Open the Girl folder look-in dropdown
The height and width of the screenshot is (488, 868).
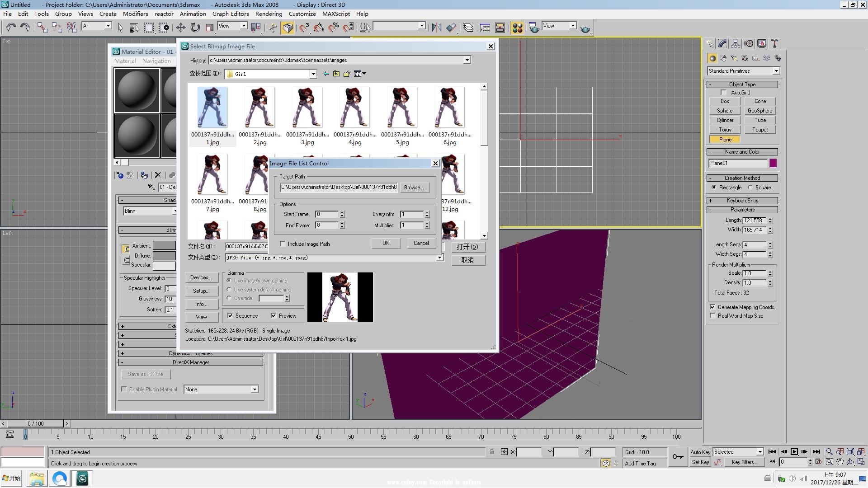point(313,74)
